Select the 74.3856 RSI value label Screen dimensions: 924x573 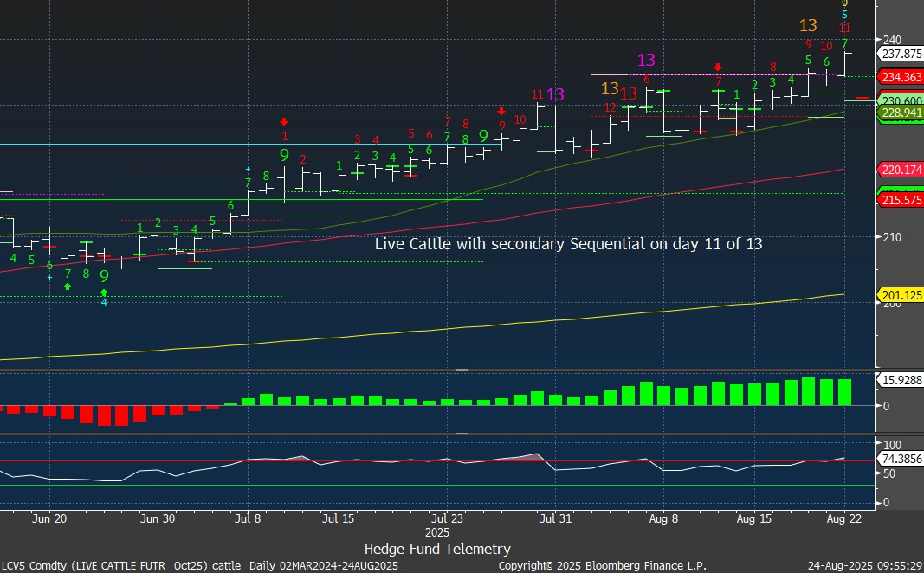click(x=900, y=459)
